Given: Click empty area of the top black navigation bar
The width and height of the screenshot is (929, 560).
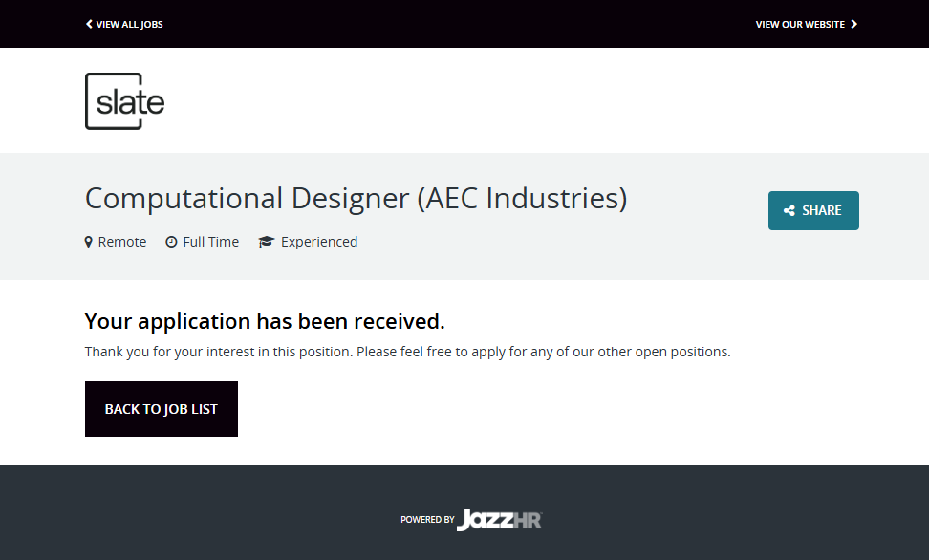Looking at the screenshot, I should 459,24.
